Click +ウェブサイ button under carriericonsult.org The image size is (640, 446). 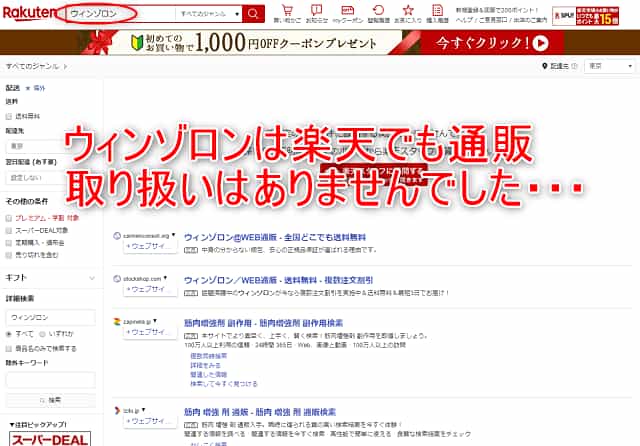tap(150, 246)
